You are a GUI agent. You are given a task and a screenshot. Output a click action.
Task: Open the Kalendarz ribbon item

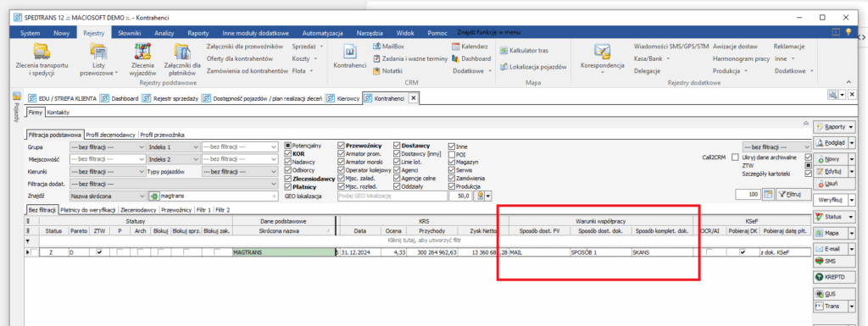470,47
